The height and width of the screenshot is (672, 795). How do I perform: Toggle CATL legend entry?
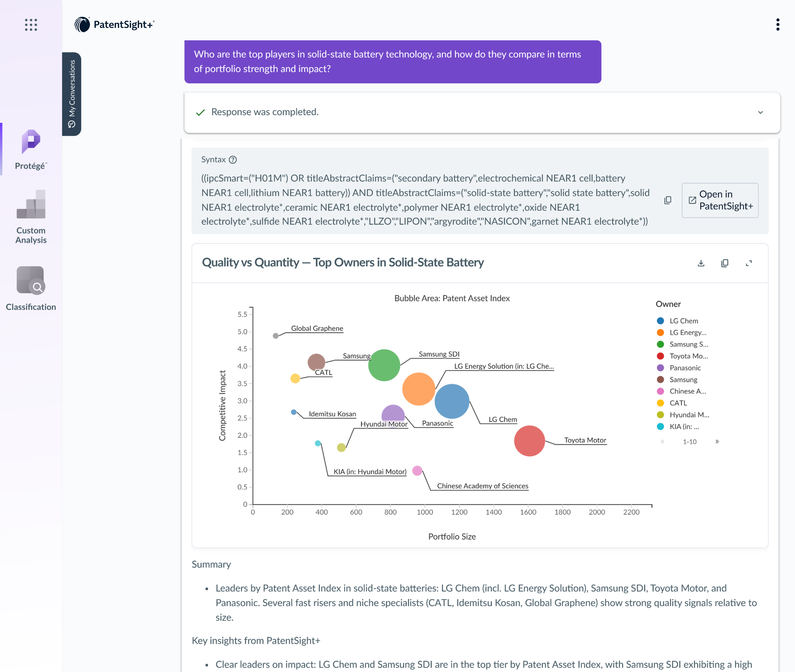coord(672,403)
